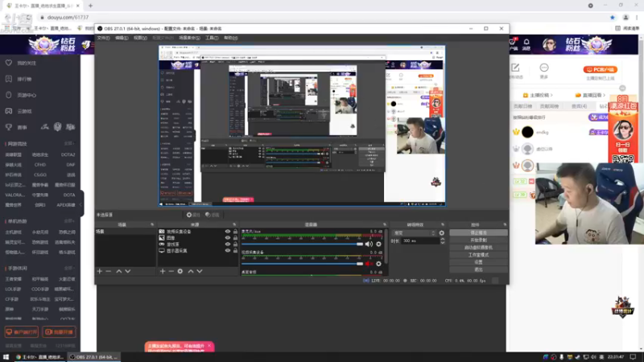Open 我的关注 heart icon in Douyu sidebar
644x362 pixels.
coord(9,63)
